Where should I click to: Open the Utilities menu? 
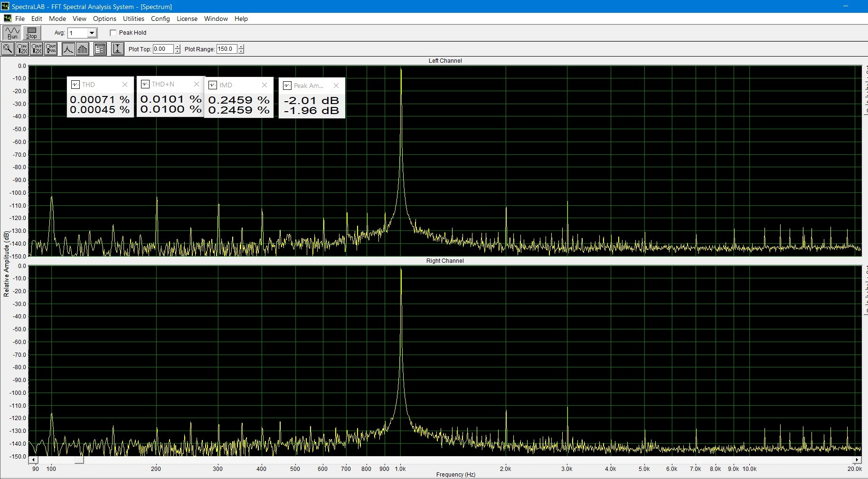coord(133,19)
